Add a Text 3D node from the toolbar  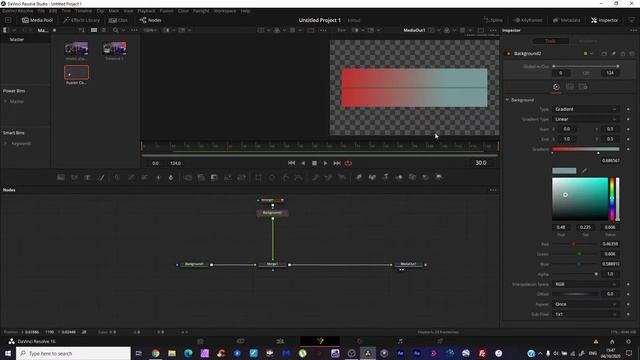[385, 177]
